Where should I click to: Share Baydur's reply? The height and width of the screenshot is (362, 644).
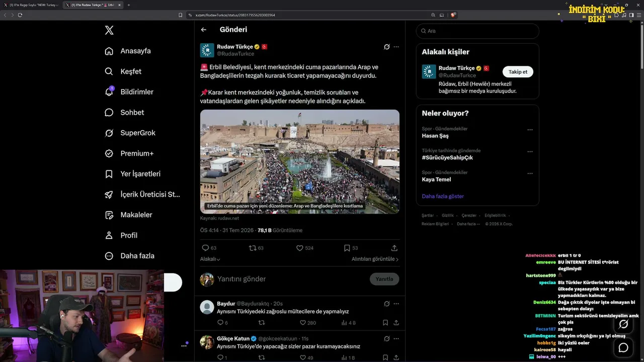point(396,323)
